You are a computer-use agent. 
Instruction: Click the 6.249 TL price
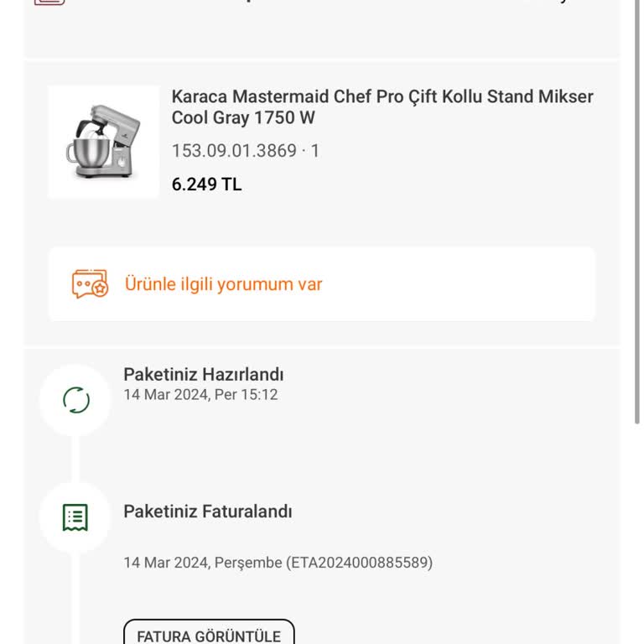pos(206,184)
